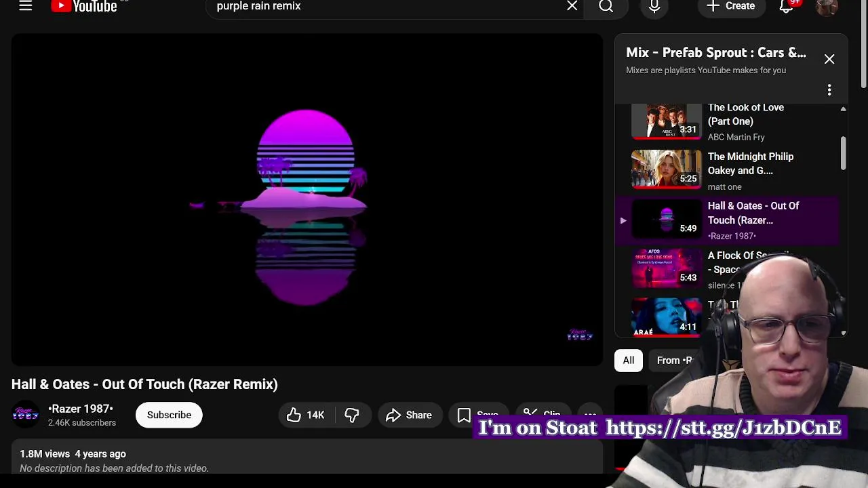Click 'ABC Martin Fry' channel name
The width and height of the screenshot is (868, 488).
(736, 138)
